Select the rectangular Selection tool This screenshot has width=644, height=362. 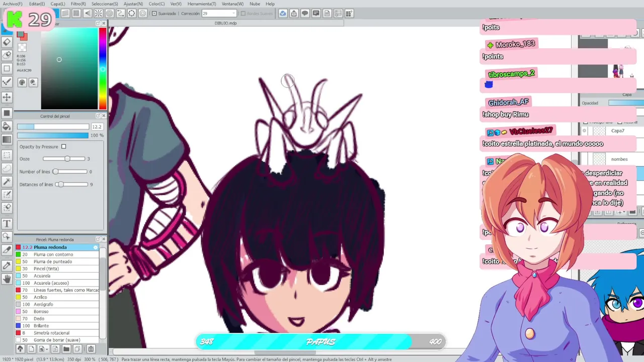pyautogui.click(x=7, y=155)
